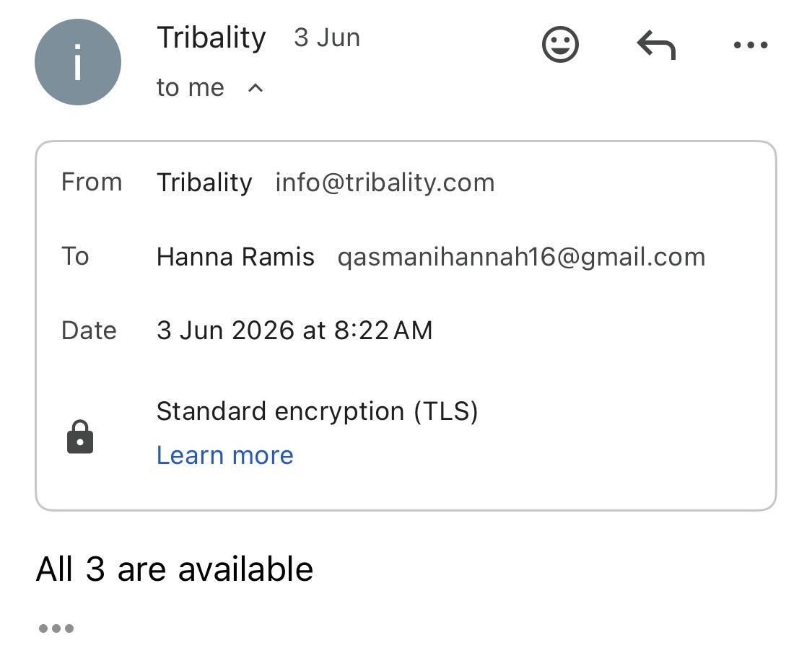Tap the 3 Jun date beside sender

click(x=327, y=38)
